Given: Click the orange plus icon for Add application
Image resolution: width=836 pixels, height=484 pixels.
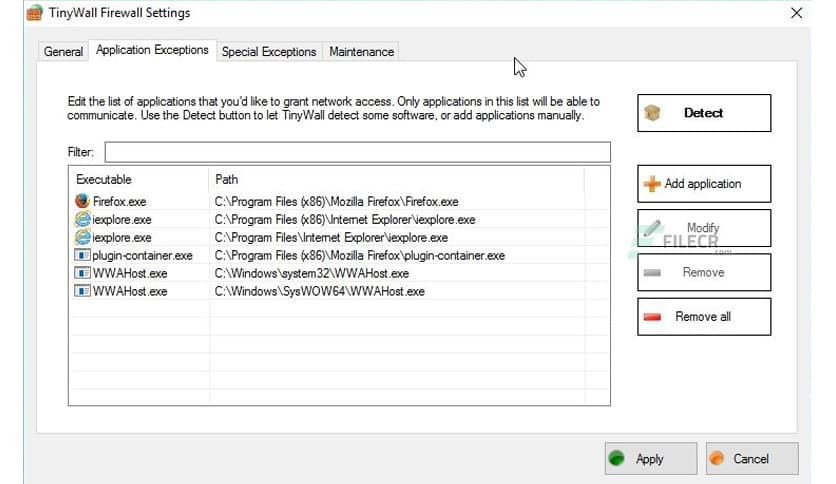Looking at the screenshot, I should pyautogui.click(x=652, y=184).
